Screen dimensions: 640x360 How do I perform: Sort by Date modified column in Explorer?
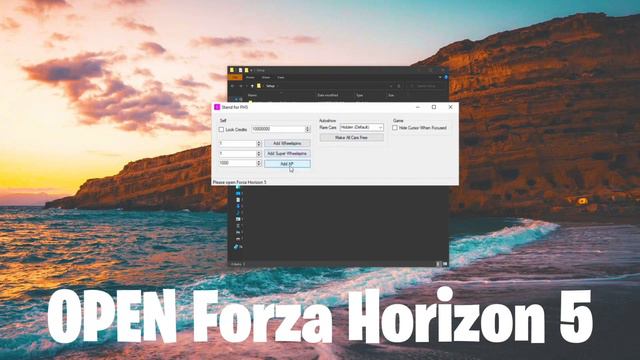328,95
